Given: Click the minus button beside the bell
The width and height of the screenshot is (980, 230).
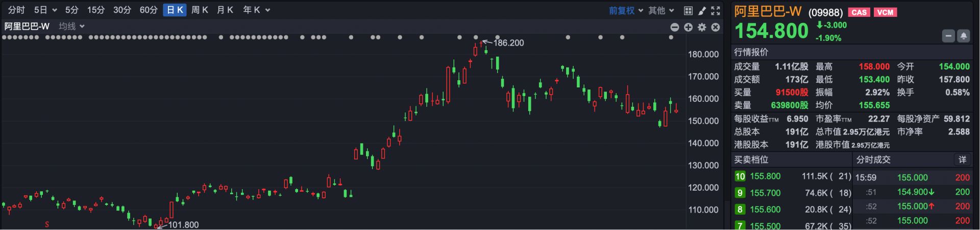Looking at the screenshot, I should point(948,36).
